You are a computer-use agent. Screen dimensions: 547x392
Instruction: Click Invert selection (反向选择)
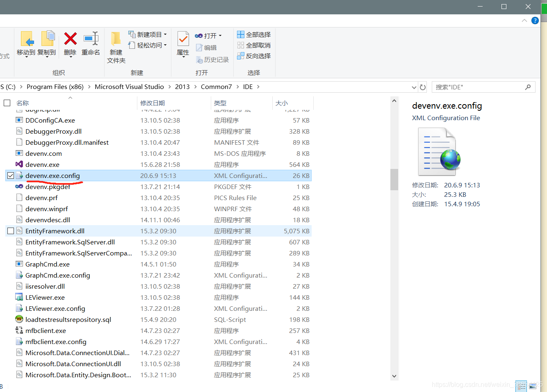[254, 56]
